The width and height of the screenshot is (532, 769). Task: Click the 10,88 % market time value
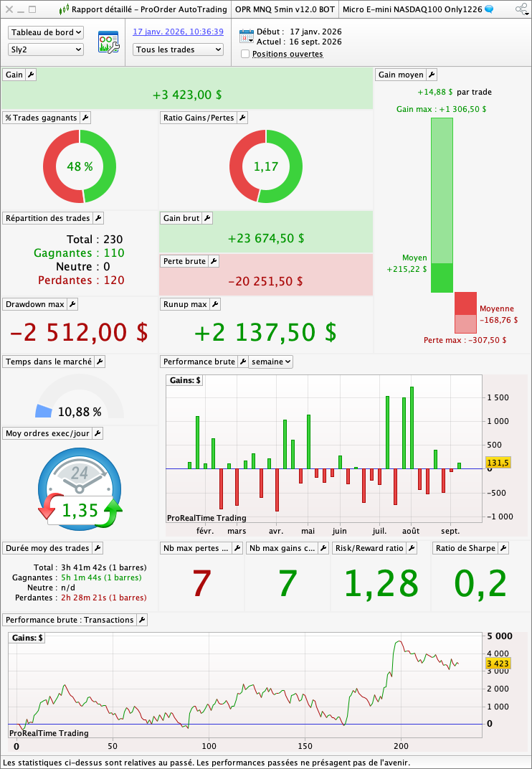[80, 412]
